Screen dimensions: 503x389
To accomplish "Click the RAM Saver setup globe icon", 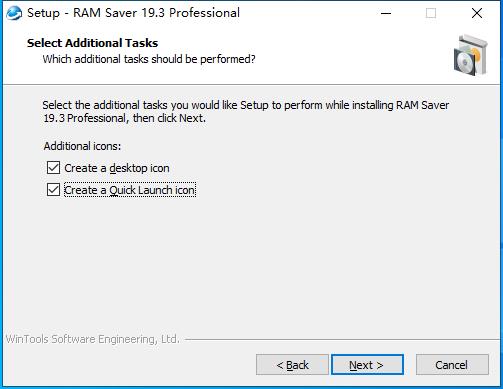I will 14,13.
